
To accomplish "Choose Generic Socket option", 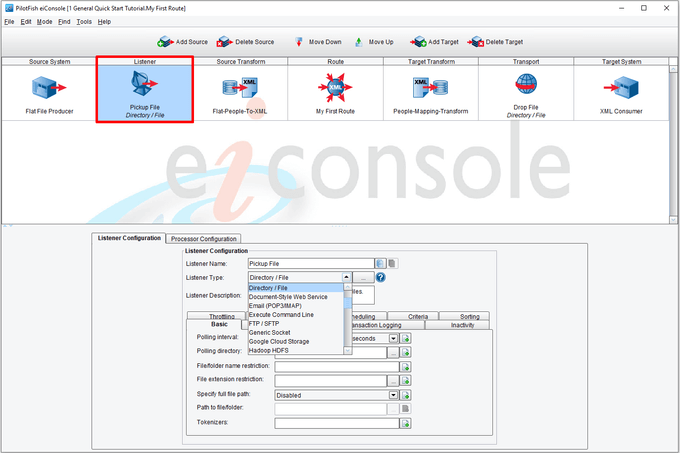I will (x=296, y=332).
